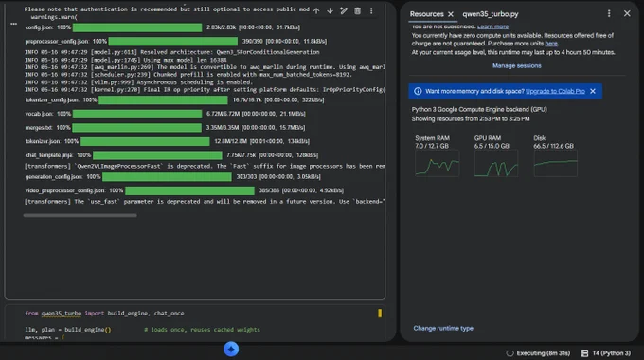Click the info icon in the blue banner
The image size is (644, 360).
coord(418,91)
